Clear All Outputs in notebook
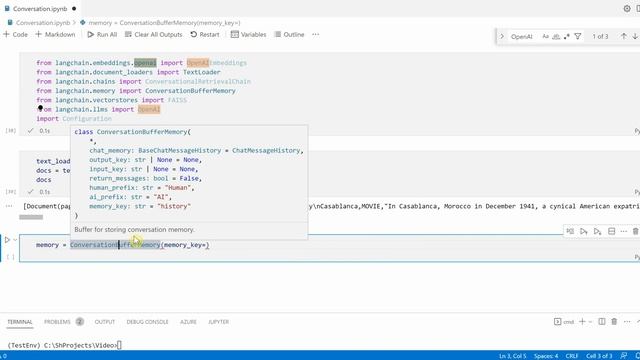Screen dimensions: 640x360 [153, 35]
